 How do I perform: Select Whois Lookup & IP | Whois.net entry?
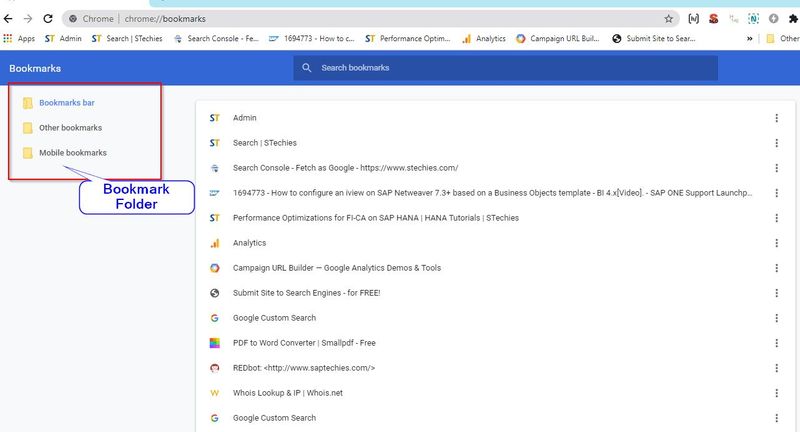pos(495,393)
